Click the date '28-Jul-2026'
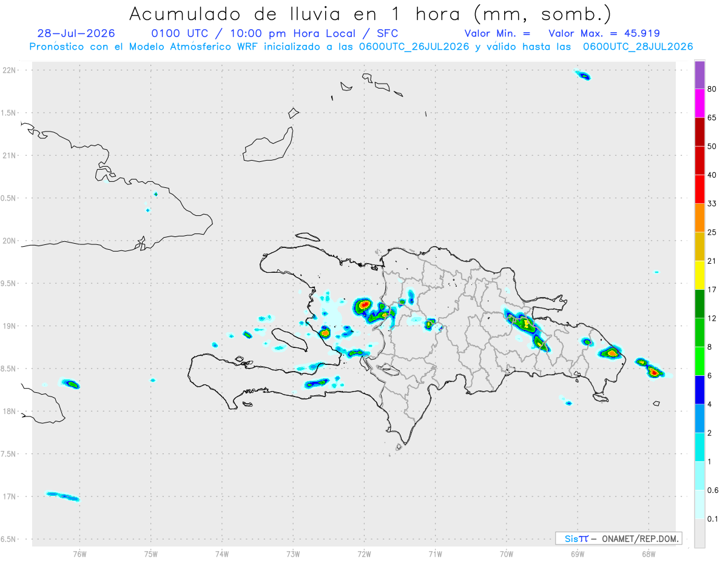Image resolution: width=728 pixels, height=562 pixels. tap(76, 33)
